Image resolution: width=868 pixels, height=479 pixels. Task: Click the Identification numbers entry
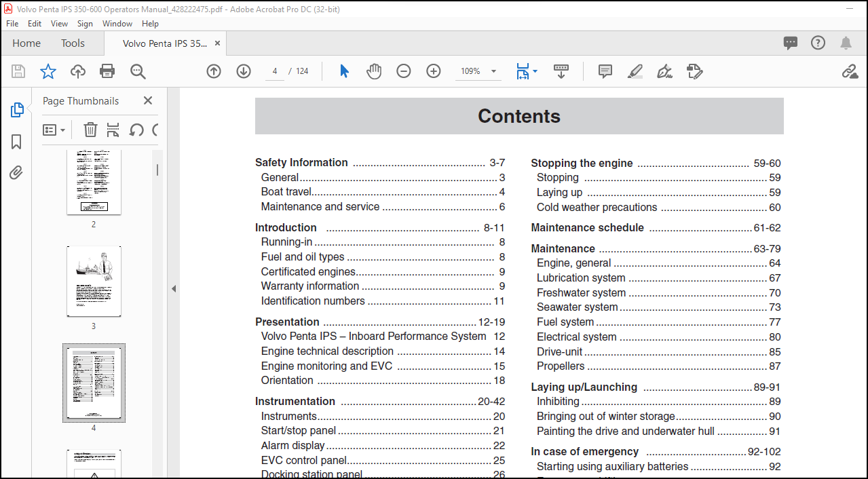[383, 301]
